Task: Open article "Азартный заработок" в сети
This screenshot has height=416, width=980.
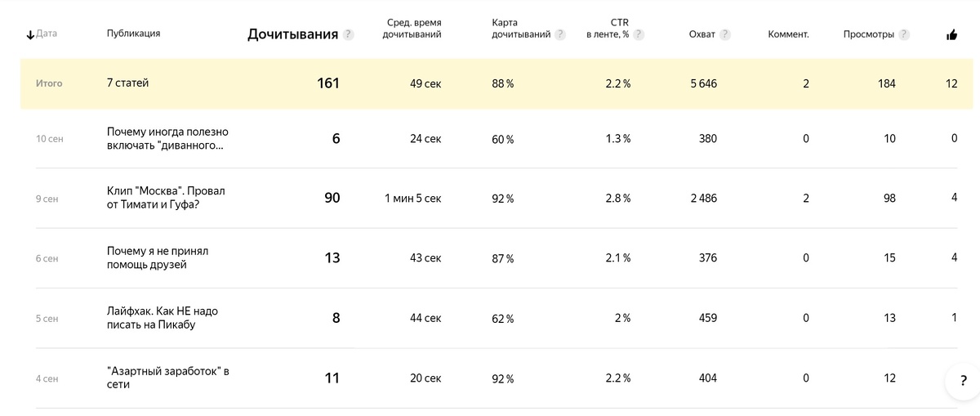Action: tap(168, 378)
